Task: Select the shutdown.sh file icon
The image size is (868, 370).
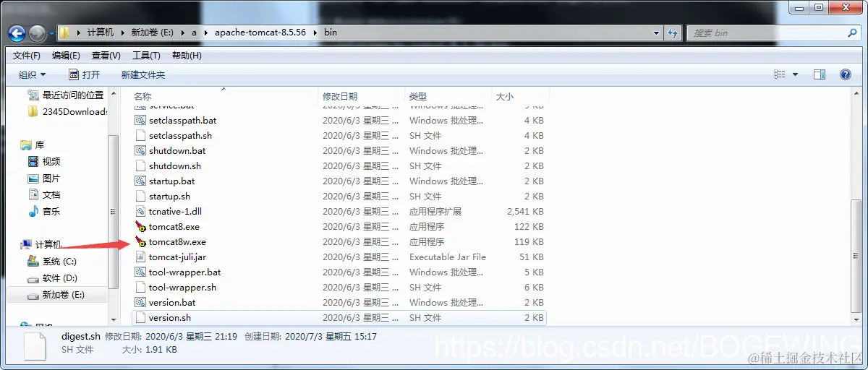Action: point(140,166)
